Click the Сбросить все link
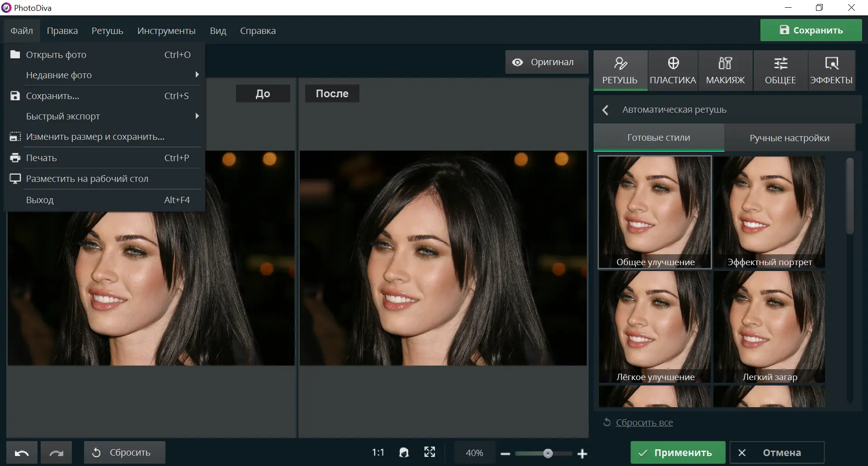This screenshot has height=466, width=868. click(644, 423)
